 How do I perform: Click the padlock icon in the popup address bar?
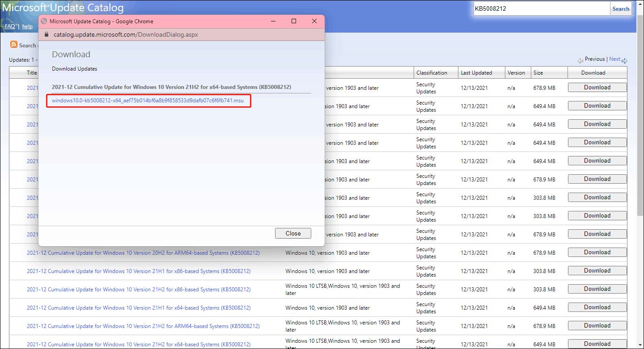pos(47,34)
